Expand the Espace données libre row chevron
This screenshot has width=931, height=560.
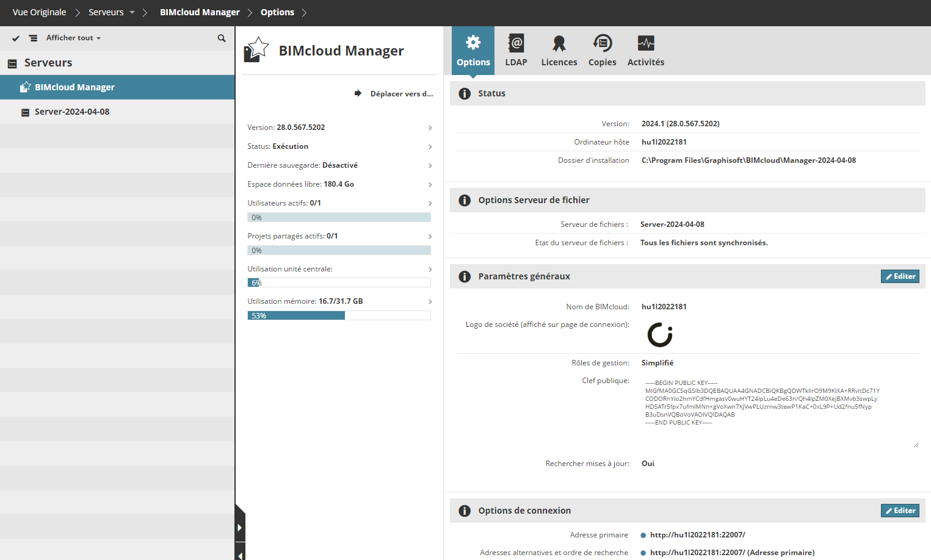[x=430, y=184]
